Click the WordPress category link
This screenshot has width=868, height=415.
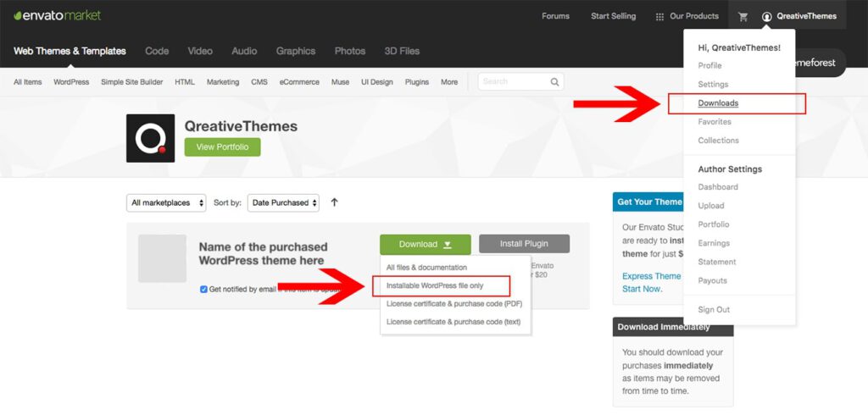[x=71, y=82]
